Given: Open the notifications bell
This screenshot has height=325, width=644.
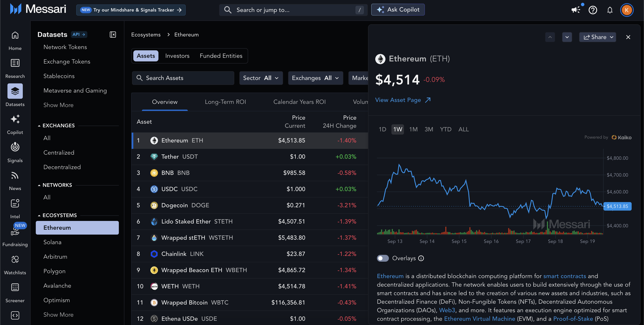Looking at the screenshot, I should pos(610,10).
